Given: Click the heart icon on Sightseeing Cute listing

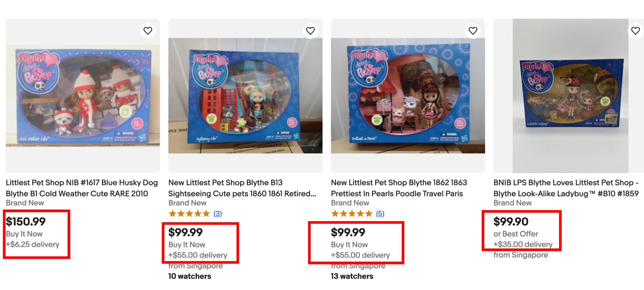Looking at the screenshot, I should pos(310,30).
